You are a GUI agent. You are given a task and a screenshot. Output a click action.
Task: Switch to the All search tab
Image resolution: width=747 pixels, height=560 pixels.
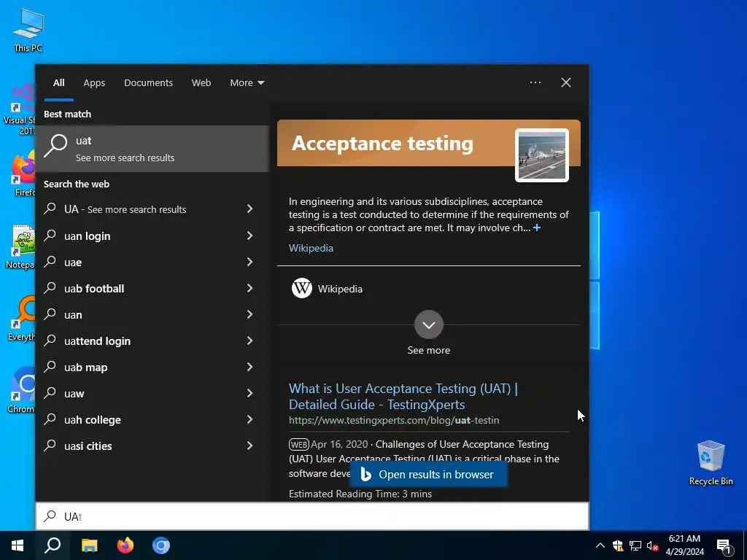[x=58, y=82]
